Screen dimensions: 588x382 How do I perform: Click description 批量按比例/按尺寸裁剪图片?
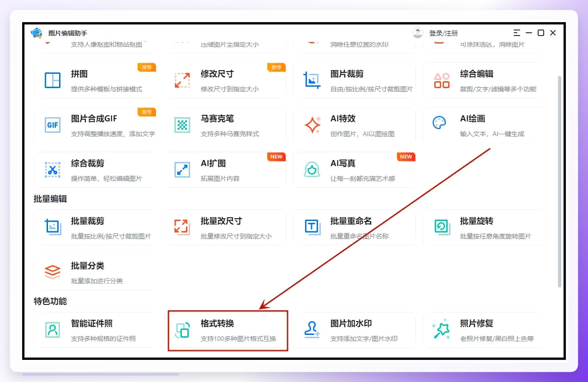111,236
